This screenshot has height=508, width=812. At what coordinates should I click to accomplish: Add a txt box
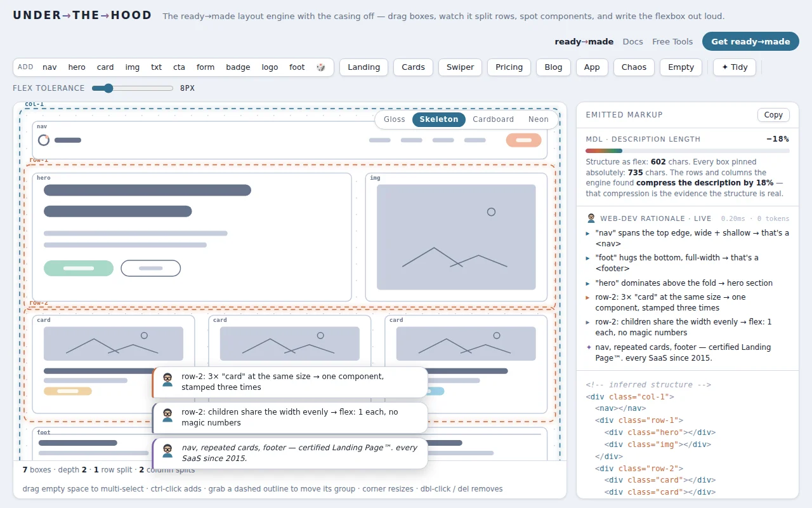click(156, 67)
